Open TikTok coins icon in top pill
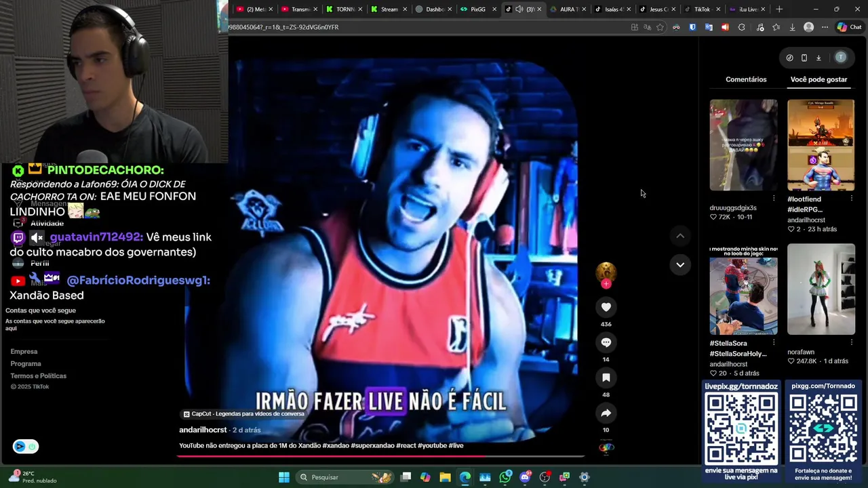The height and width of the screenshot is (488, 868). (x=789, y=58)
